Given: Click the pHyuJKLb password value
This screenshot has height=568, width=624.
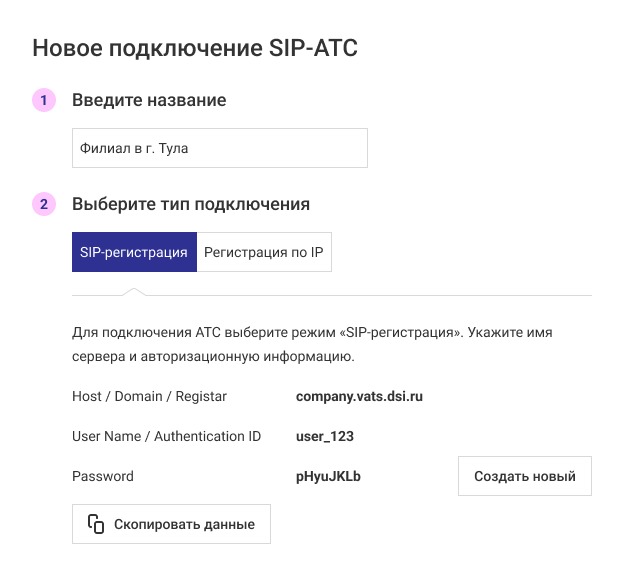Looking at the screenshot, I should pyautogui.click(x=328, y=477).
